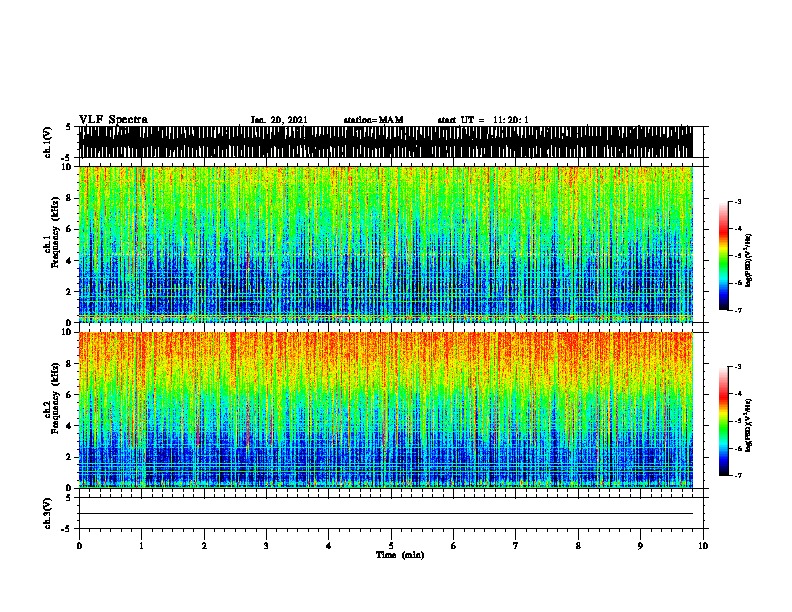
Task: Click the time axis tick label '5'
Action: point(391,545)
